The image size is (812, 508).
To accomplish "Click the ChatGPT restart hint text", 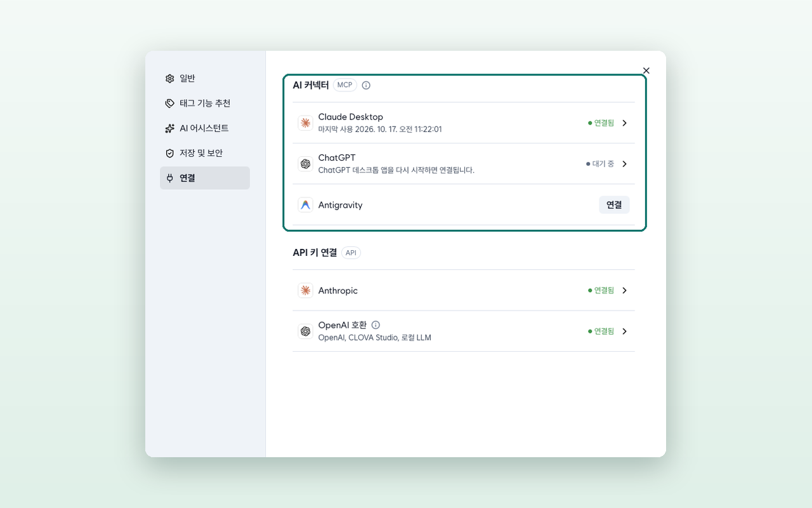I will [396, 170].
